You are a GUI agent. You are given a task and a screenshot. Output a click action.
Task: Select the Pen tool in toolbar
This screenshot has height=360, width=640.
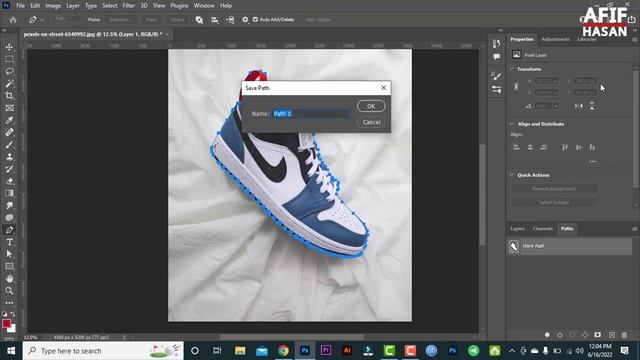(9, 230)
